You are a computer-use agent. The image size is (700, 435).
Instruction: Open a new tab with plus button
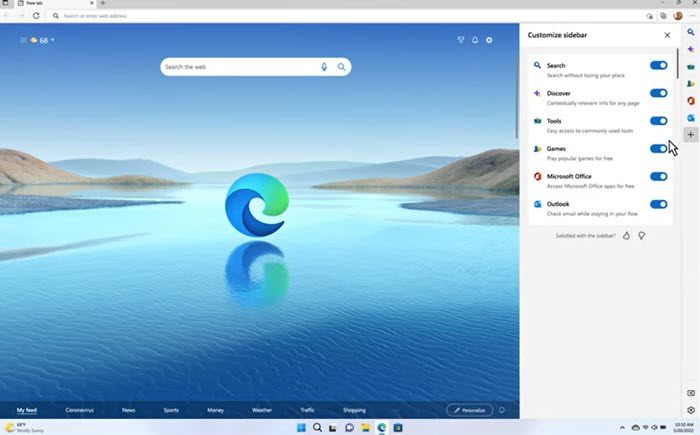click(x=103, y=3)
